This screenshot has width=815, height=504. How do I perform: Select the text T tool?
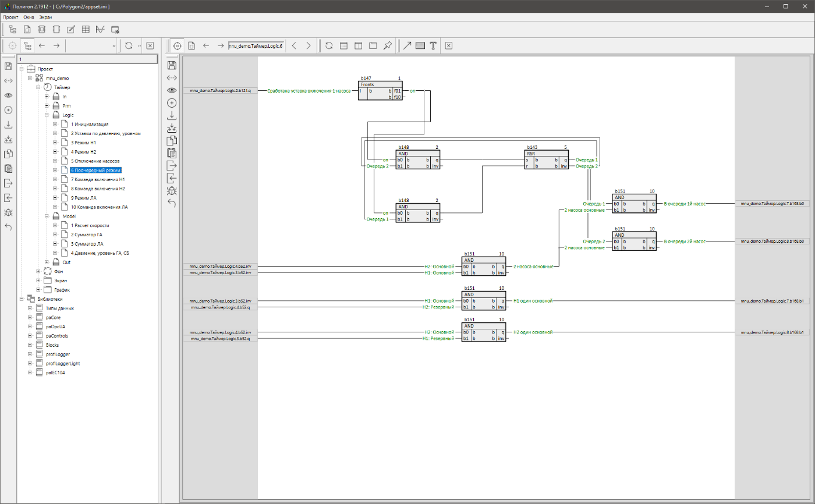tap(433, 46)
